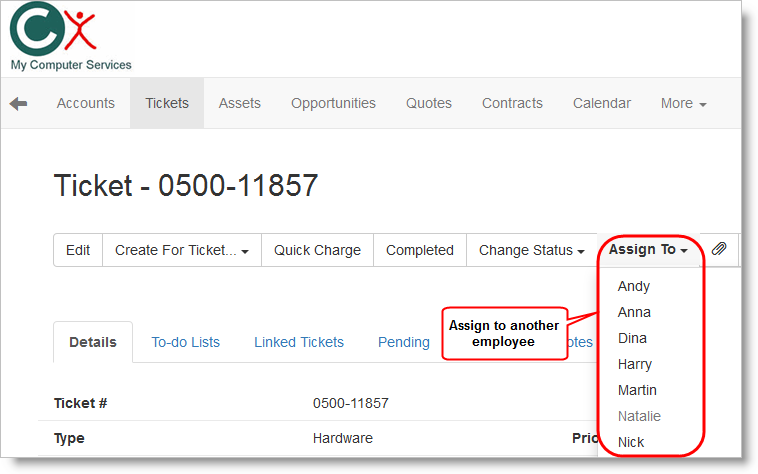Mark the ticket as Completed
This screenshot has width=758, height=474.
(420, 251)
